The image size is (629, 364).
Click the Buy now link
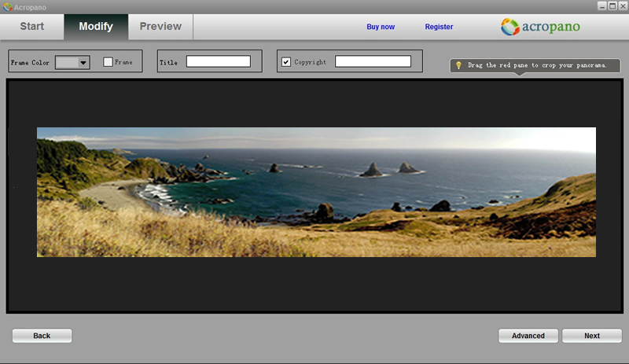381,27
